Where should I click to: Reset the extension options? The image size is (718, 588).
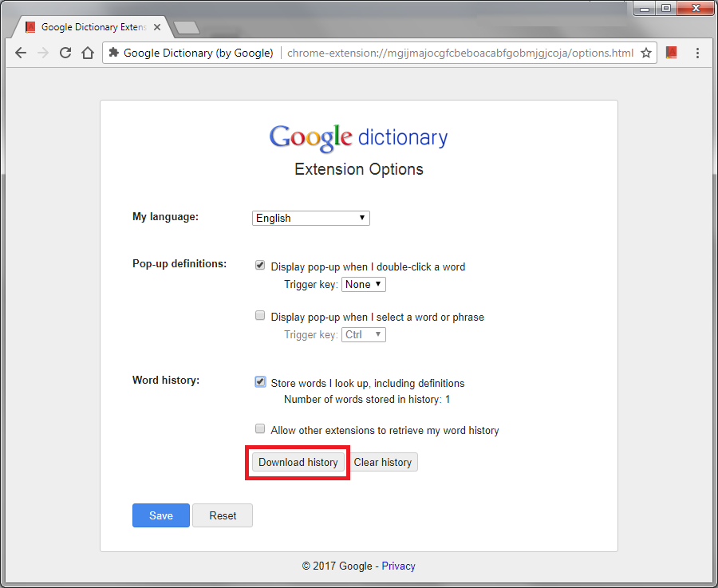click(x=223, y=515)
